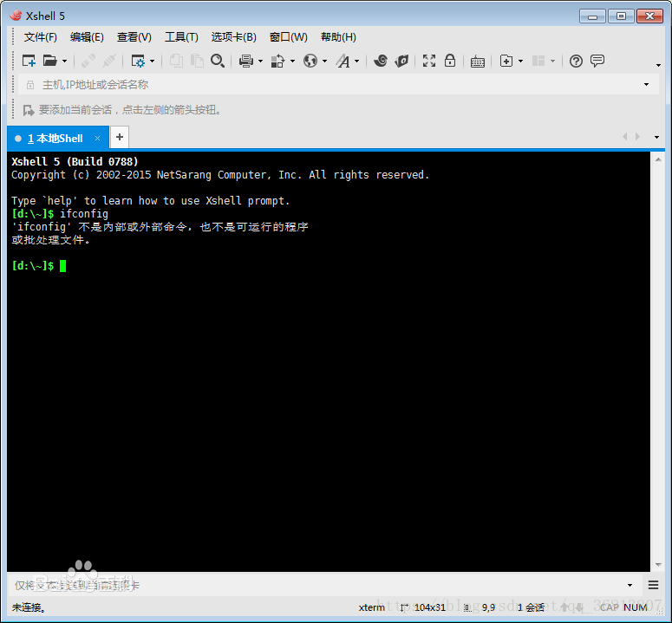The width and height of the screenshot is (672, 623).
Task: Click the keyboard key-mapping icon
Action: [x=478, y=62]
